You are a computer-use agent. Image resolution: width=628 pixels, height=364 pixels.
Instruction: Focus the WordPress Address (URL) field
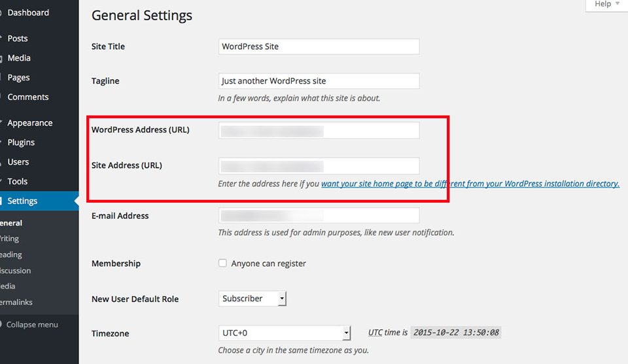(319, 130)
